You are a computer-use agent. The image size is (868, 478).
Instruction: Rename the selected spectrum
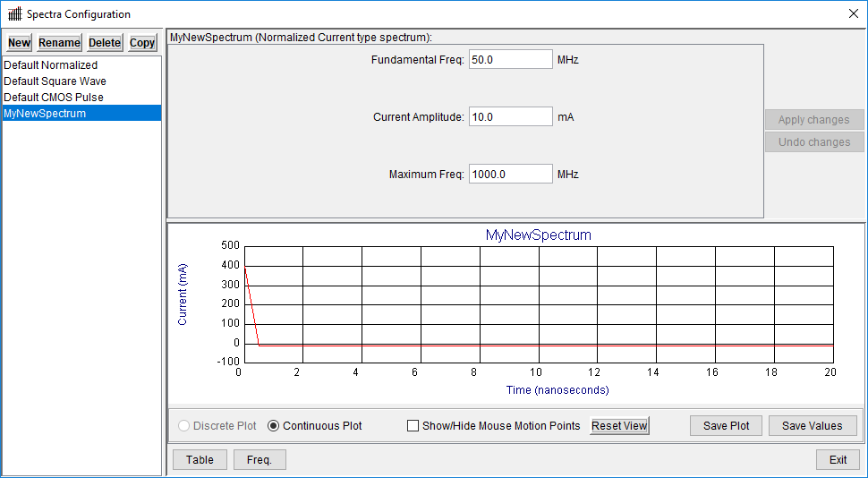point(59,43)
